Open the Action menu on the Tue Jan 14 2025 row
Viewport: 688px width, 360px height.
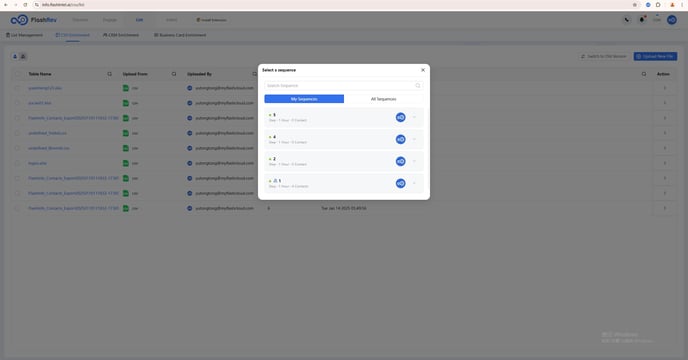(x=664, y=208)
